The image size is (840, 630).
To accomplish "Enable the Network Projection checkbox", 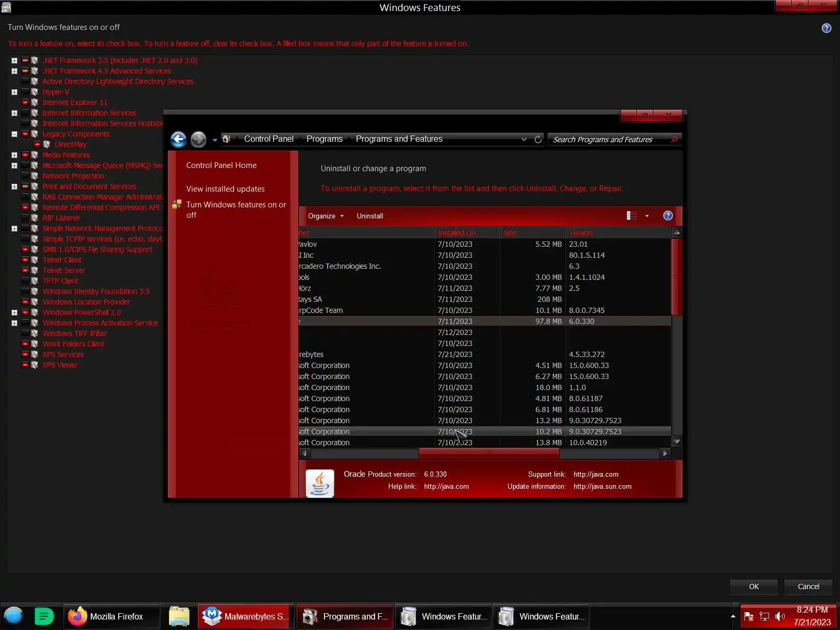I will [25, 176].
